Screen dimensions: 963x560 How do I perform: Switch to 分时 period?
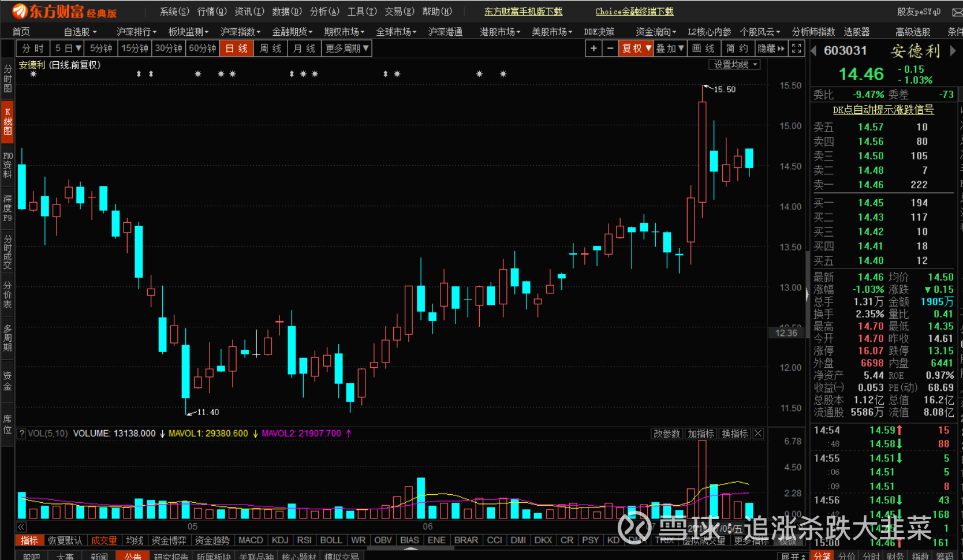[x=33, y=48]
